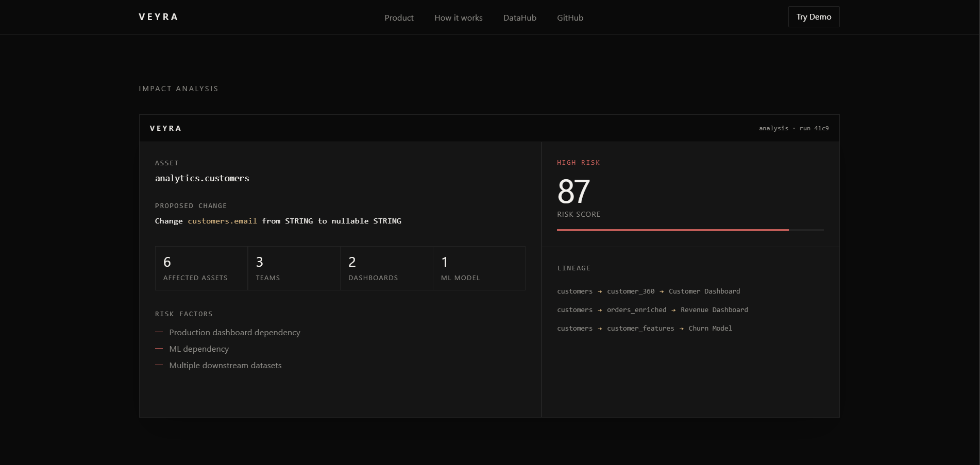Click 'Revenue Dashboard' in lineage
The width and height of the screenshot is (980, 465).
(x=714, y=310)
